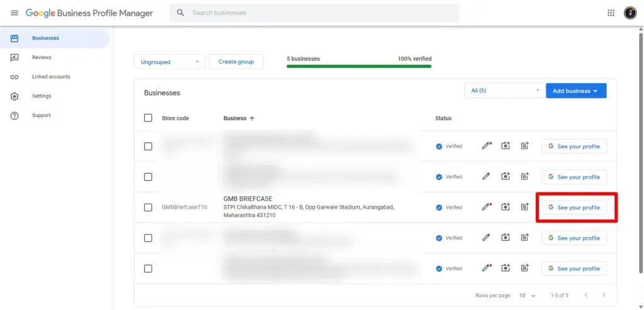Click the Google Business Profile Manager logo
The width and height of the screenshot is (644, 310).
click(x=89, y=13)
